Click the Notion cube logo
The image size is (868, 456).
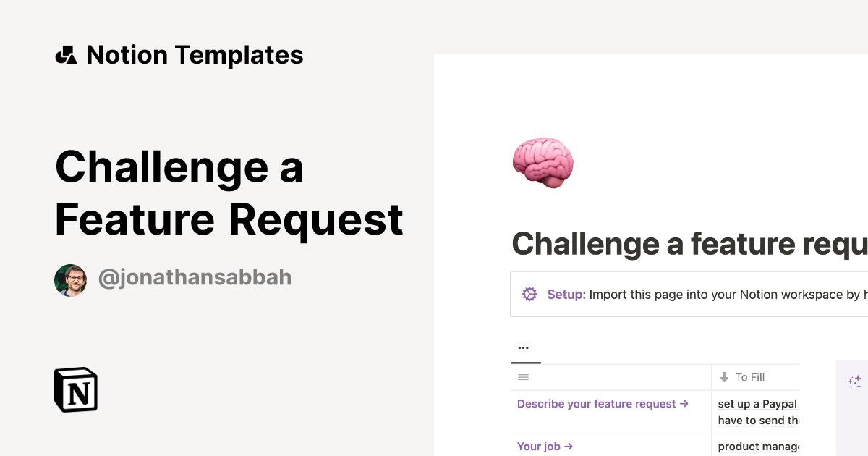pyautogui.click(x=76, y=389)
